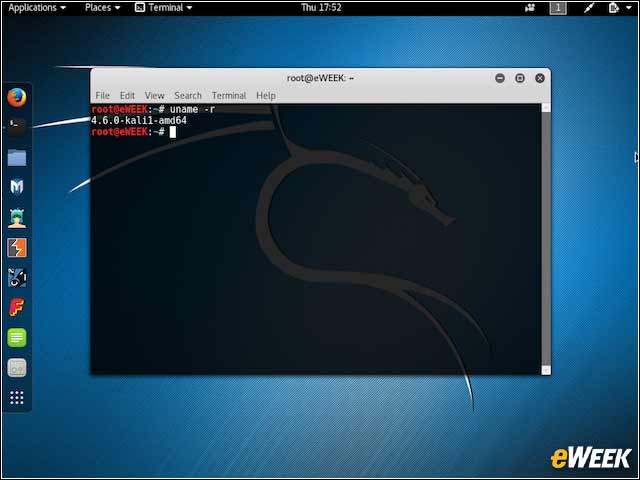Open the terminal Edit menu

[127, 96]
